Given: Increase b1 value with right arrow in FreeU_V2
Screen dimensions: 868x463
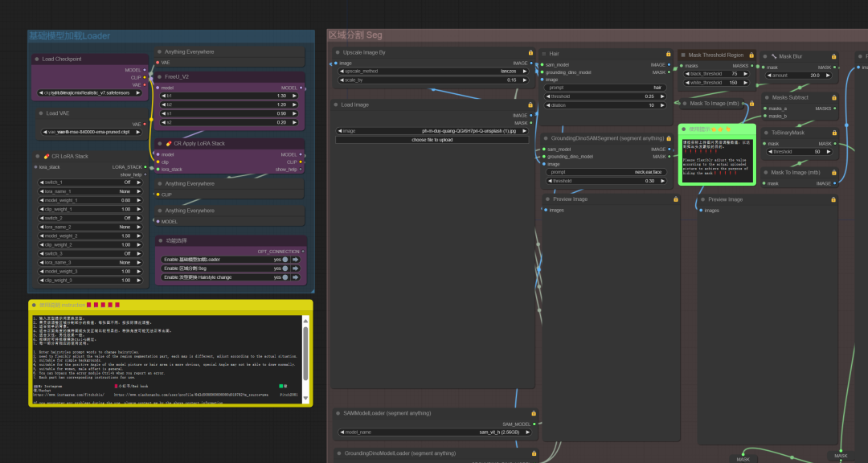Looking at the screenshot, I should pos(294,96).
